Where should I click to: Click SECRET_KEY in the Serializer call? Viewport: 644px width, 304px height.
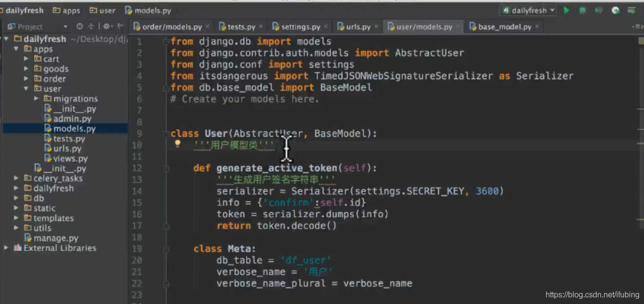pos(436,191)
